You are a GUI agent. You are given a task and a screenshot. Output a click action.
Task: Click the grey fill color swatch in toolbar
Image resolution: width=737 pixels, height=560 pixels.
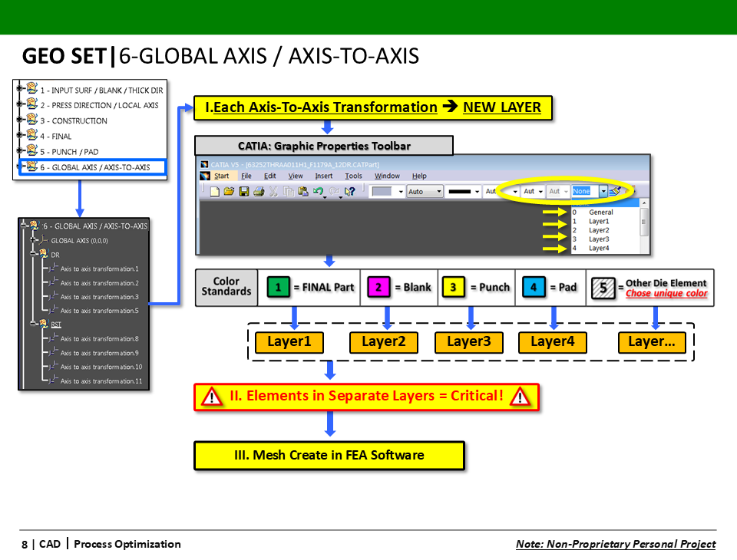click(382, 192)
